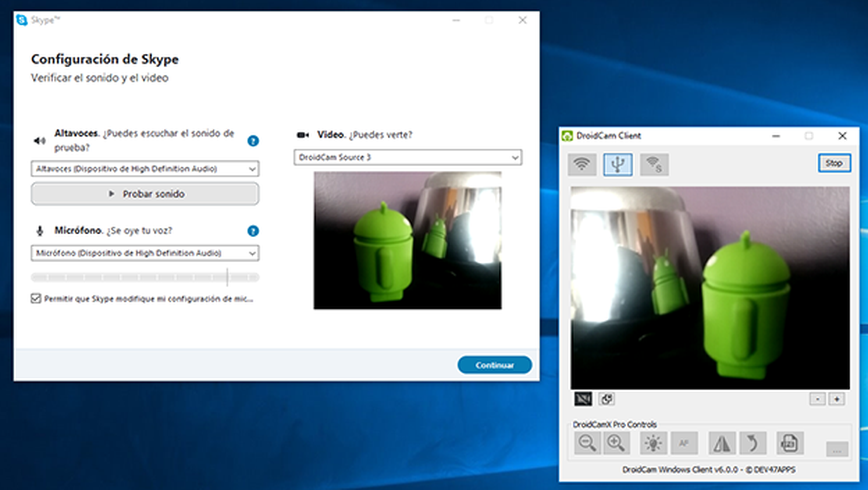Toggle Permitir que Skype modifique mi configuración checkbox
This screenshot has height=490, width=868.
point(36,298)
